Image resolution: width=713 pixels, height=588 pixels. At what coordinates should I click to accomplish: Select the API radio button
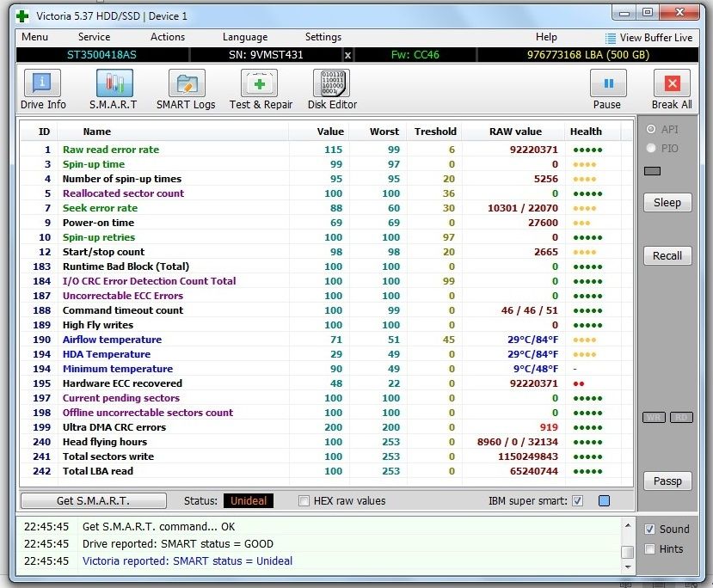click(651, 129)
